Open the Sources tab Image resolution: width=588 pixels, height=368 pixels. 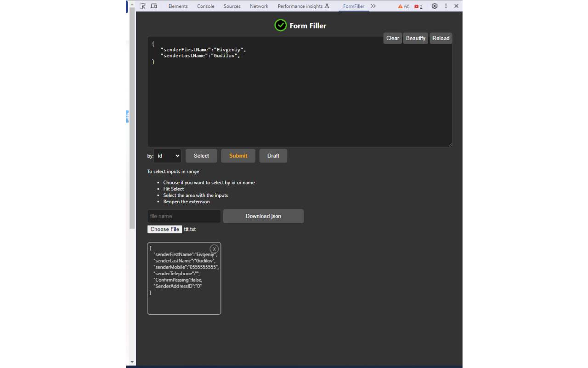(232, 6)
